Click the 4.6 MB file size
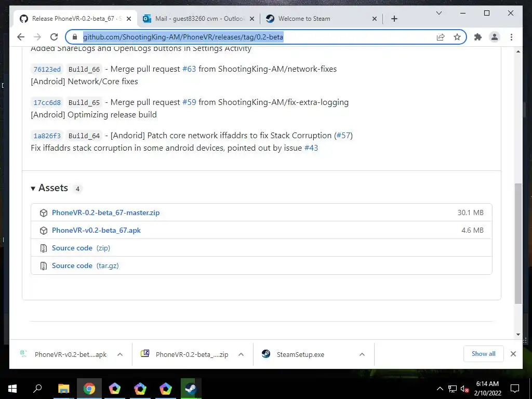 [x=472, y=230]
